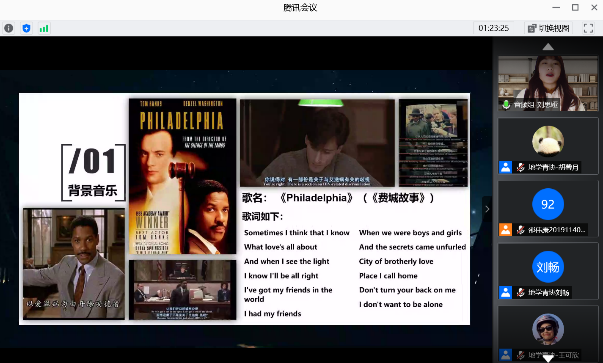Viewport: 603px width, 363px height.
Task: Toggle muted microphone on participant 92
Action: 520,230
